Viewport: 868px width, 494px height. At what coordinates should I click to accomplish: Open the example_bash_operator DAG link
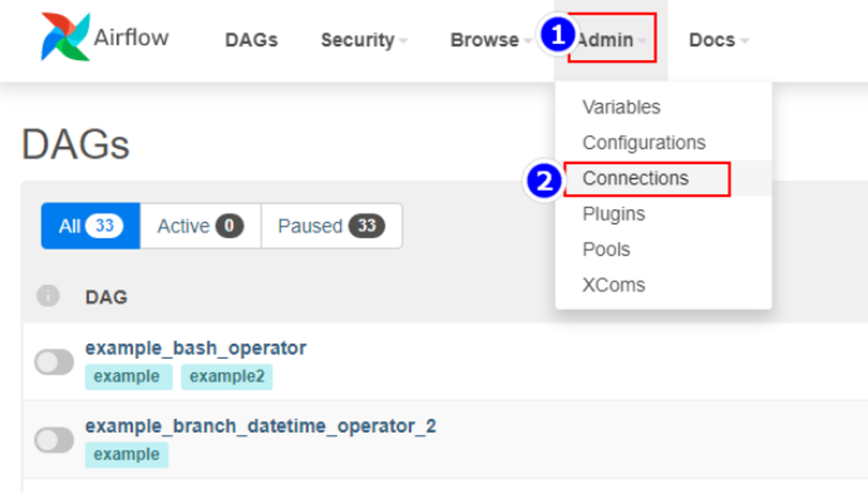(x=196, y=348)
